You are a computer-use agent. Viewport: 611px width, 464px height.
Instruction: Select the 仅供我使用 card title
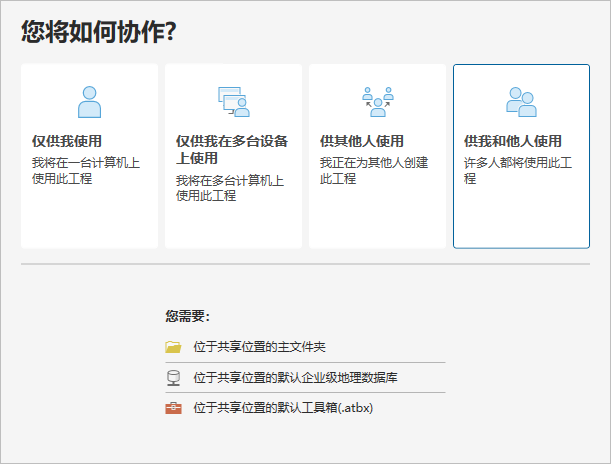[x=67, y=141]
